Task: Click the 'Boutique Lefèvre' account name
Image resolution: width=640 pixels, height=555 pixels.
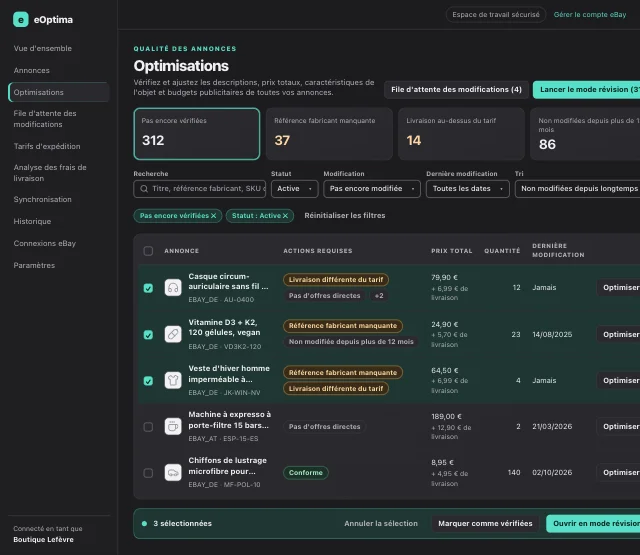Action: [43, 539]
